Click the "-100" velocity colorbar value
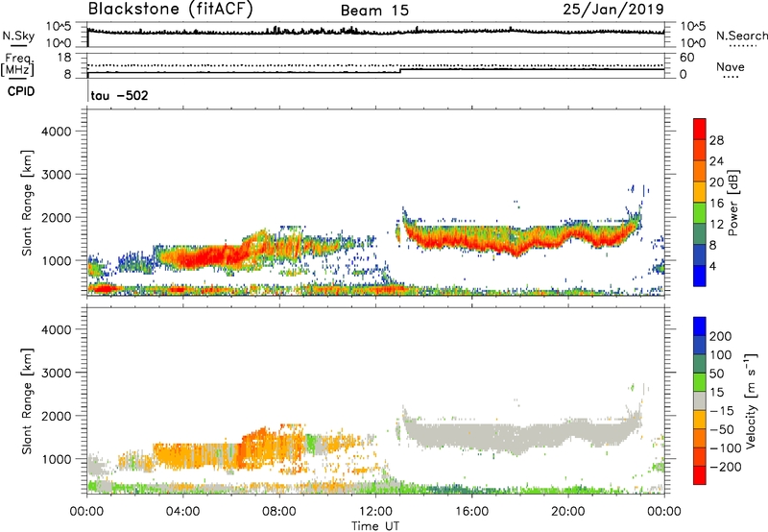This screenshot has height=532, width=768. 726,448
